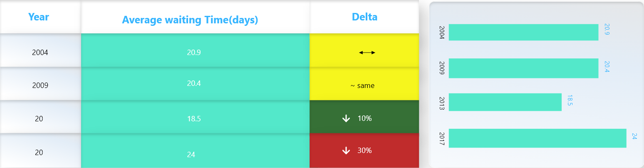
Task: Click the 20.9 value cell in the table
Action: tap(194, 53)
